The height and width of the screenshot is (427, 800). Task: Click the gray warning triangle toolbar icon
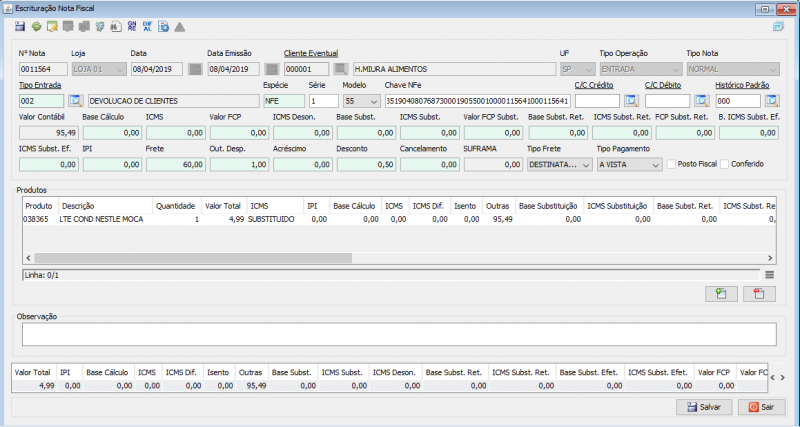pos(180,27)
